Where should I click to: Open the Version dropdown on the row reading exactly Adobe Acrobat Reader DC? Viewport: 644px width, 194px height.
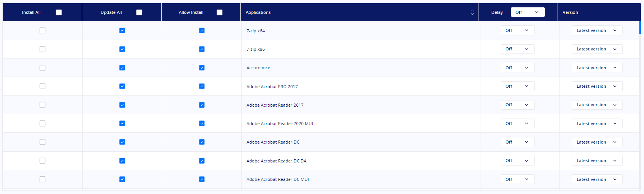pyautogui.click(x=597, y=142)
